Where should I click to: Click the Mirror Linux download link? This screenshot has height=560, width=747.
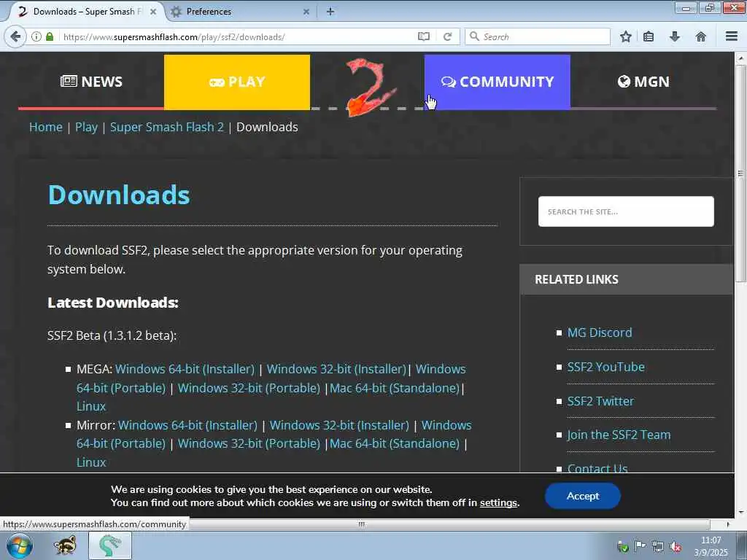(91, 462)
